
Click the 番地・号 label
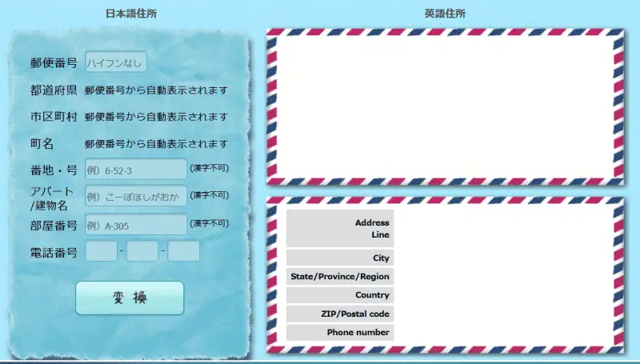(x=54, y=170)
